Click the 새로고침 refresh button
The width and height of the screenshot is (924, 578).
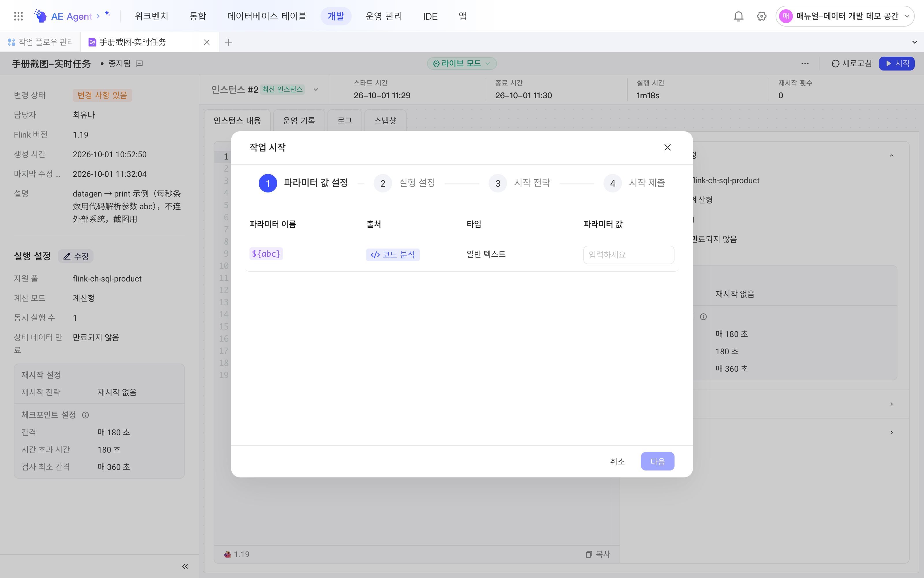pyautogui.click(x=852, y=64)
